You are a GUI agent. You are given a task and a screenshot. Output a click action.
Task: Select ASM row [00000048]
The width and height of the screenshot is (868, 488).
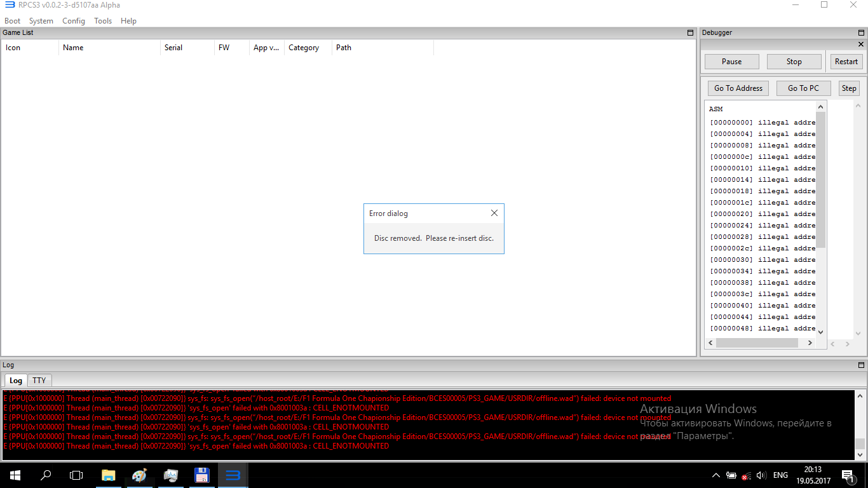coord(762,329)
